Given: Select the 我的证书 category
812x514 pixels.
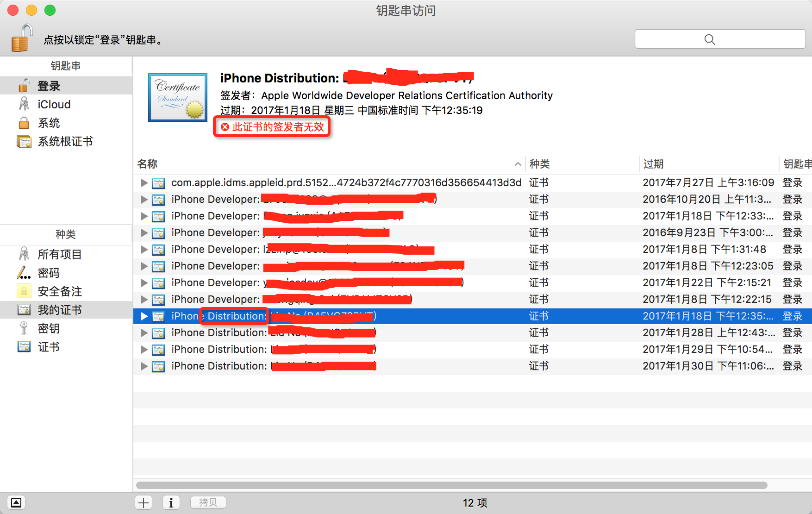Looking at the screenshot, I should click(66, 310).
